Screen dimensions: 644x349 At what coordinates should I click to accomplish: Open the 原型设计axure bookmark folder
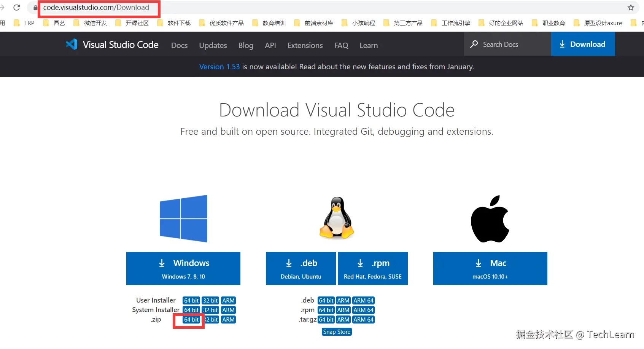tap(598, 23)
